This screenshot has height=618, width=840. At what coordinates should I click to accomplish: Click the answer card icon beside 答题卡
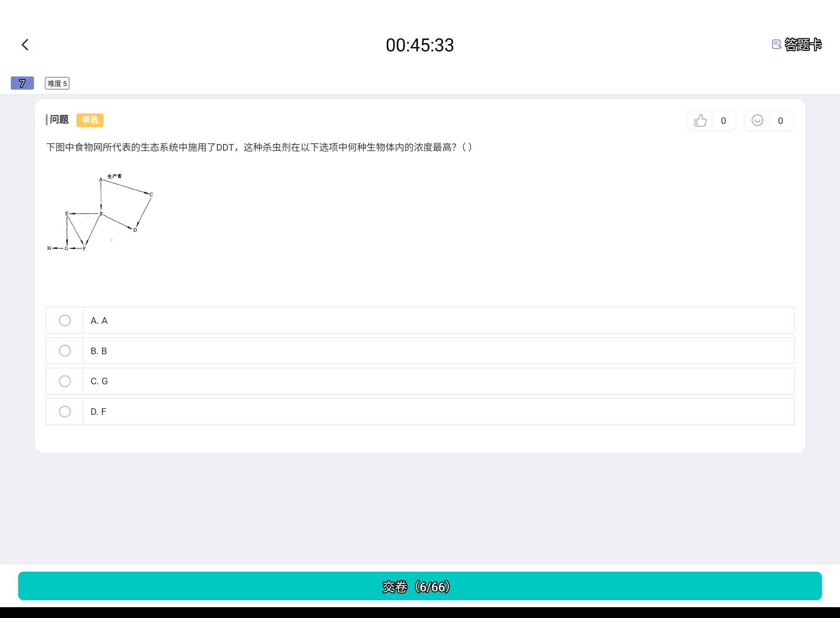click(776, 45)
